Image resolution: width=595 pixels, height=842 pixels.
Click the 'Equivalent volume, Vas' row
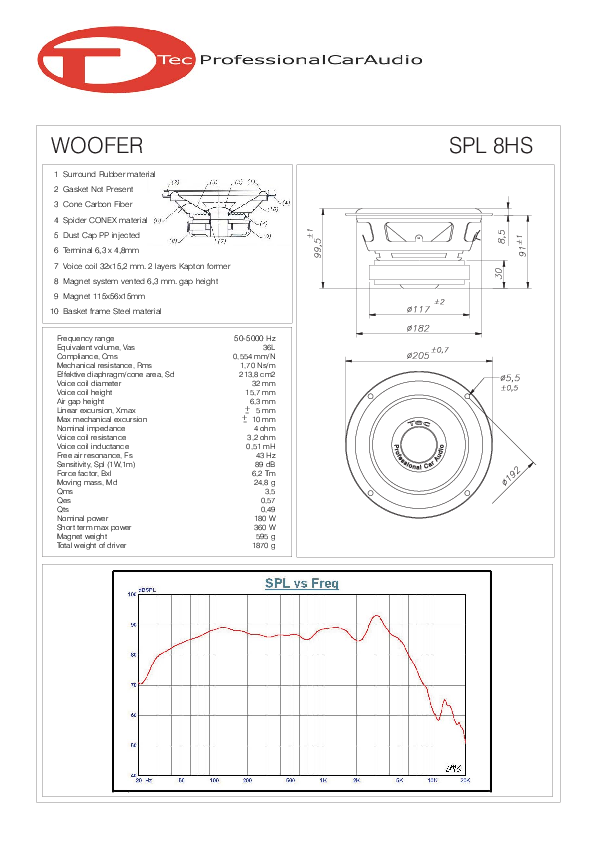click(x=166, y=347)
